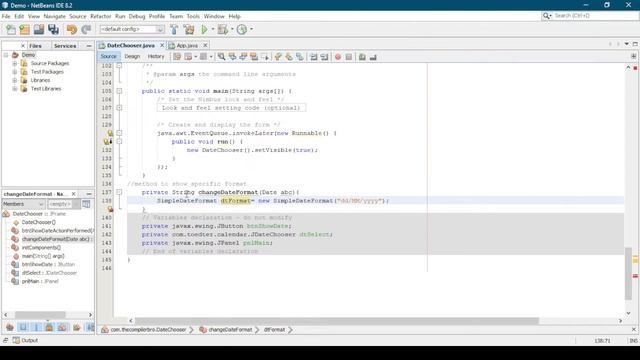640x360 pixels.
Task: Select the Source view button
Action: pyautogui.click(x=109, y=56)
